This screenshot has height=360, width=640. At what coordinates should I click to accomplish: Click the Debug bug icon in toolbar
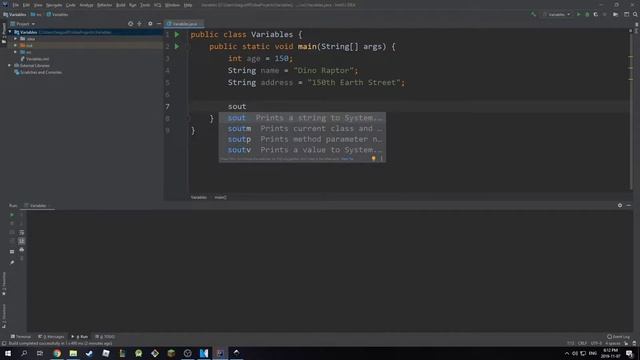[x=587, y=14]
